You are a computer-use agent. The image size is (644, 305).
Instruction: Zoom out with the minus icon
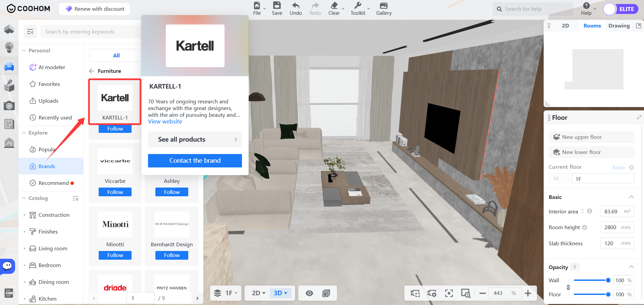click(x=483, y=293)
